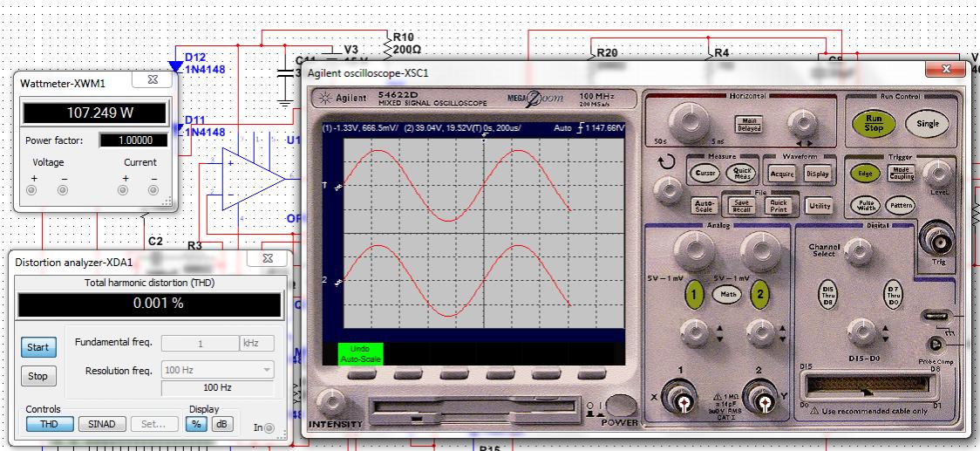Open the Acquire waveform menu
Viewport: 980px width, 451px height.
782,174
